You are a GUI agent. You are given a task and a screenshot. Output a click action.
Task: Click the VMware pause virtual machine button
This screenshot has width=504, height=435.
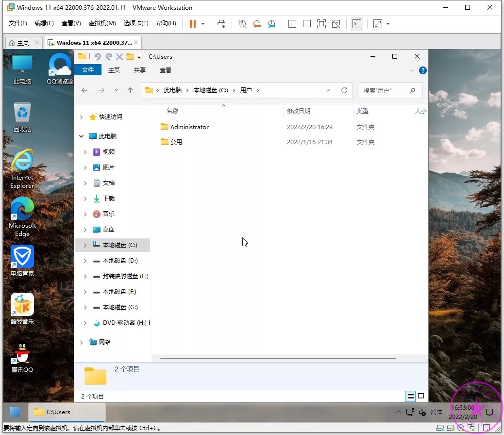tap(193, 24)
